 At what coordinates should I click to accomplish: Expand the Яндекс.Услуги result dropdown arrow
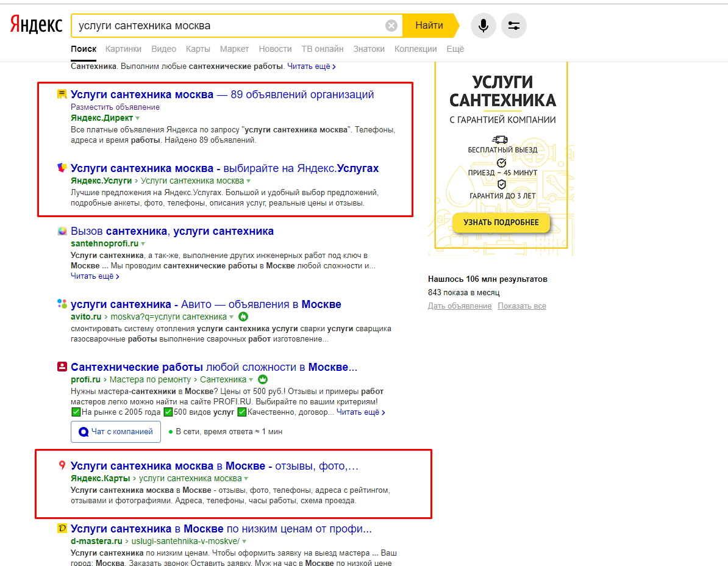click(x=248, y=181)
